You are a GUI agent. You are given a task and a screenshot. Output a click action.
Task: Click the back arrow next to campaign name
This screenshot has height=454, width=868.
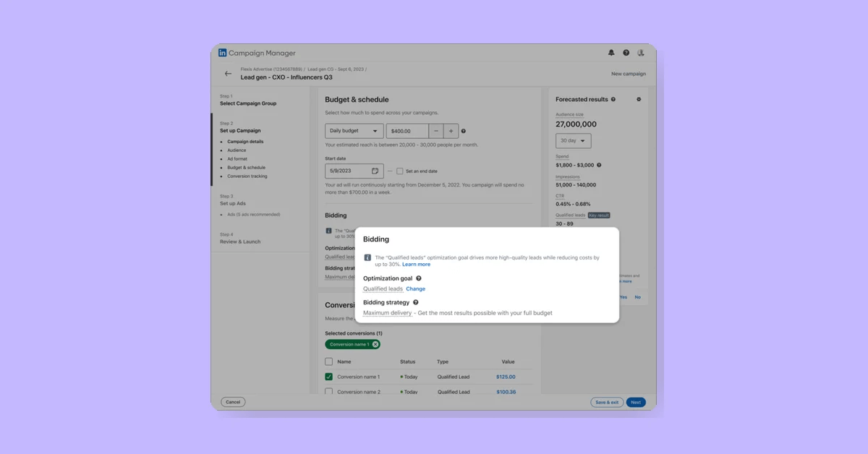click(229, 74)
